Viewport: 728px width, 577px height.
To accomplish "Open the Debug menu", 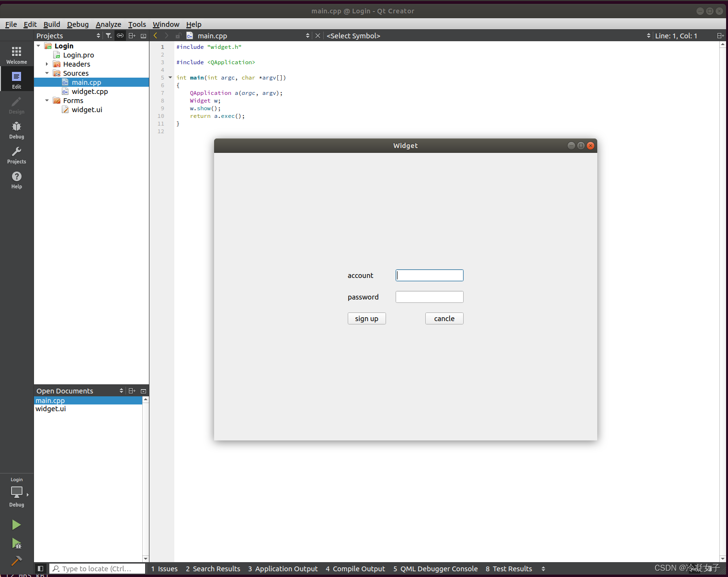I will coord(78,24).
